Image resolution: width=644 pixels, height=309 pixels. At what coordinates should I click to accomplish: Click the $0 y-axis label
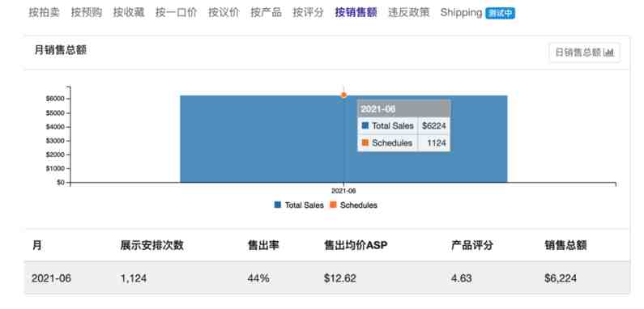(60, 182)
